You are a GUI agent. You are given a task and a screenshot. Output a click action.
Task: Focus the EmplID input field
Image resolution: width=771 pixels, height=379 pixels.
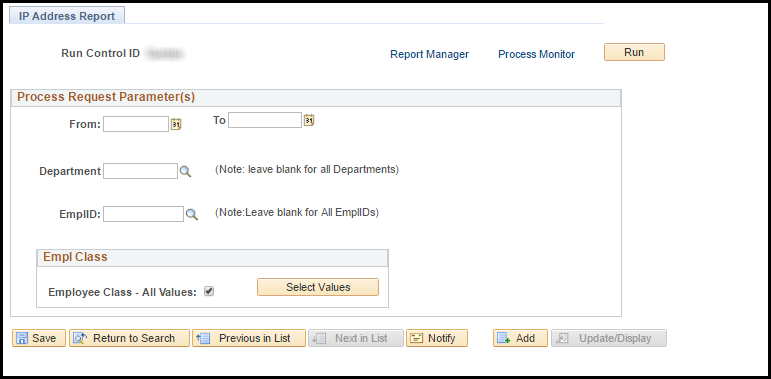pos(143,214)
